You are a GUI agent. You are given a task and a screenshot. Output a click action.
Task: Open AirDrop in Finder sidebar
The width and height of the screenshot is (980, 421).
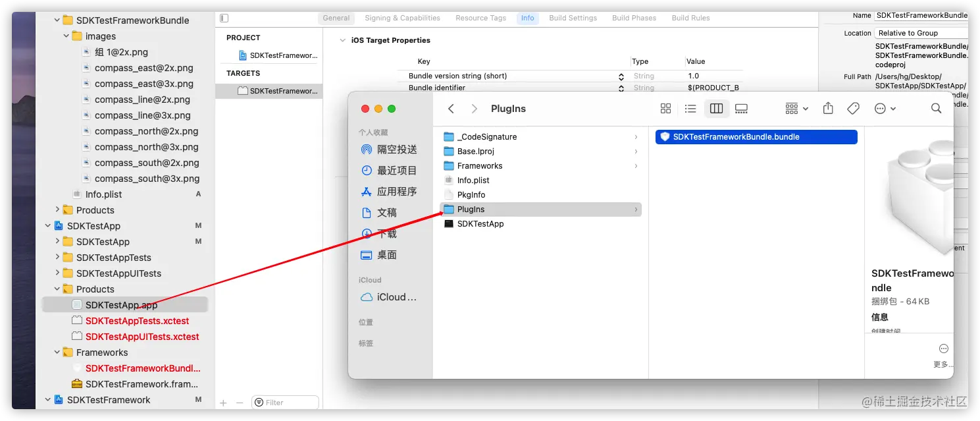coord(389,150)
